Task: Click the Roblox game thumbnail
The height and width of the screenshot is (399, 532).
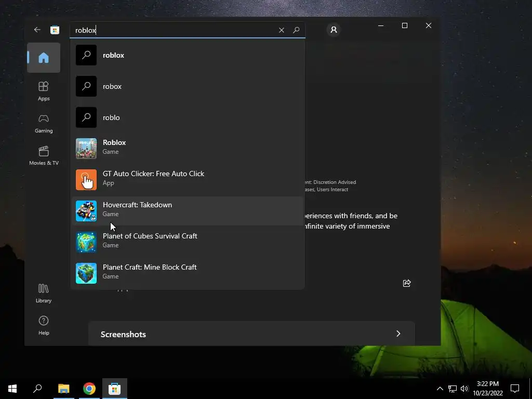Action: [x=86, y=149]
